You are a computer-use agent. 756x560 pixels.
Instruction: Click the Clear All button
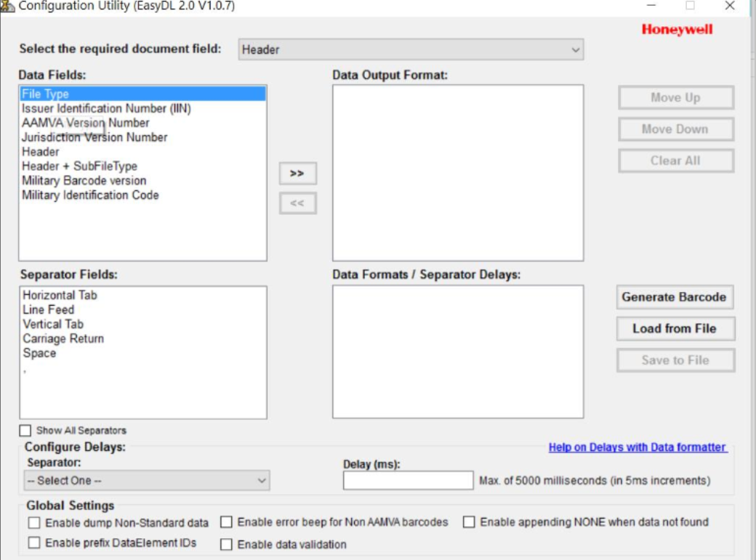[x=675, y=161]
